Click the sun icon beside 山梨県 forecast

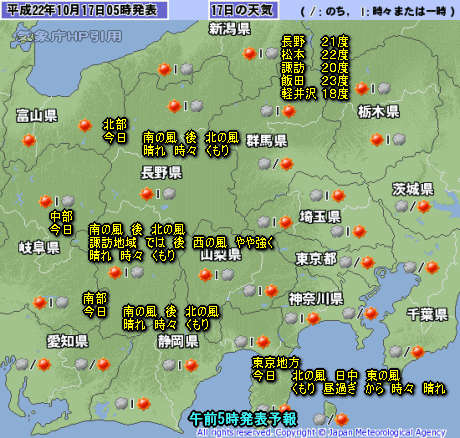[205, 275]
